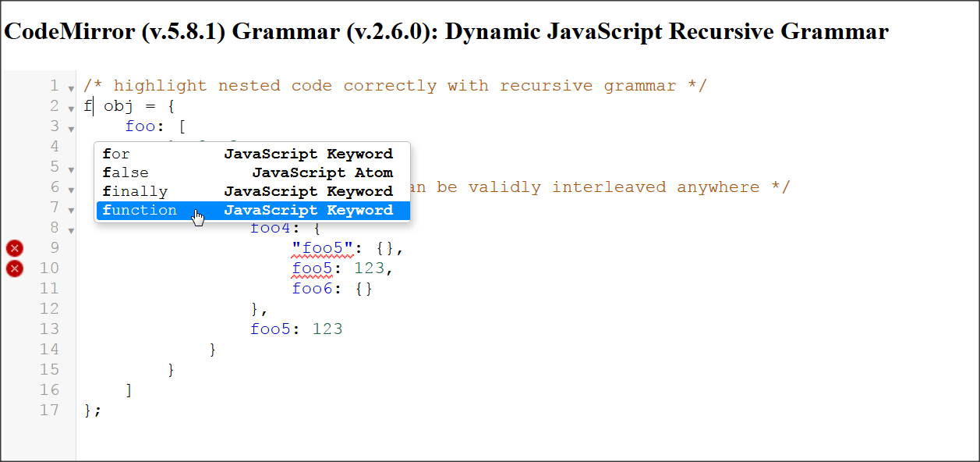
Task: Click the "foo5" string key on line 9
Action: click(323, 248)
